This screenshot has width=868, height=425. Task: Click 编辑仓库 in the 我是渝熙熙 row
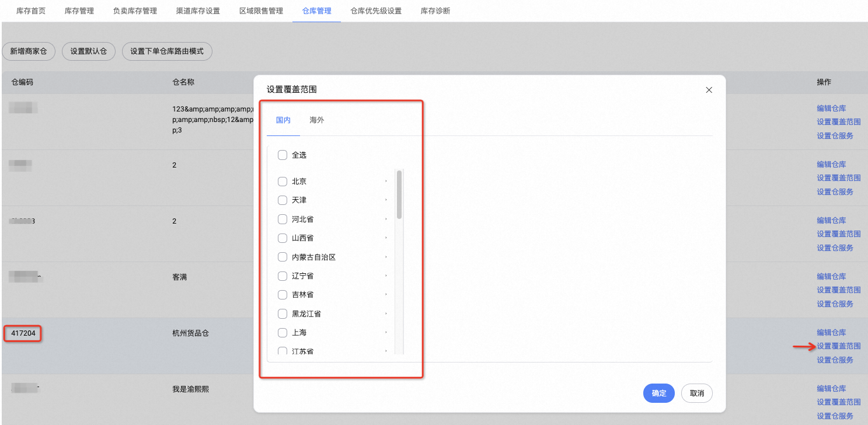[831, 389]
